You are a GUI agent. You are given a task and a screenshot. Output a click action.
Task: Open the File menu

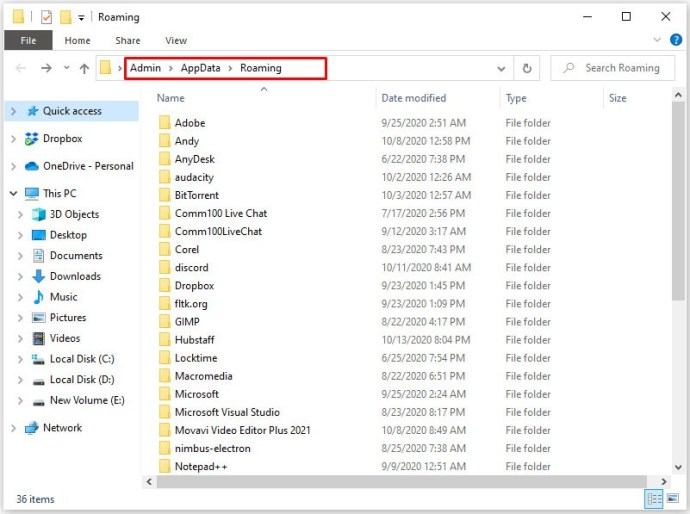28,40
